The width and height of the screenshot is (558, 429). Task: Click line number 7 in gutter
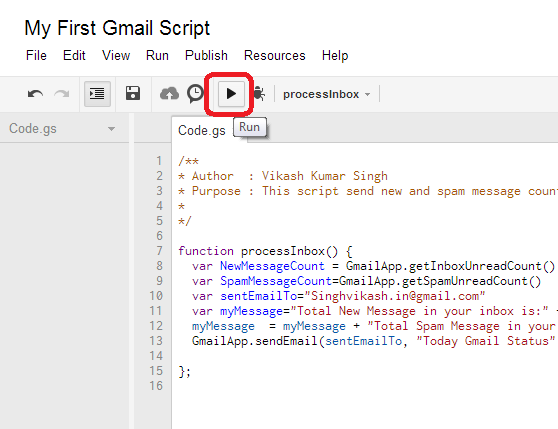[159, 251]
